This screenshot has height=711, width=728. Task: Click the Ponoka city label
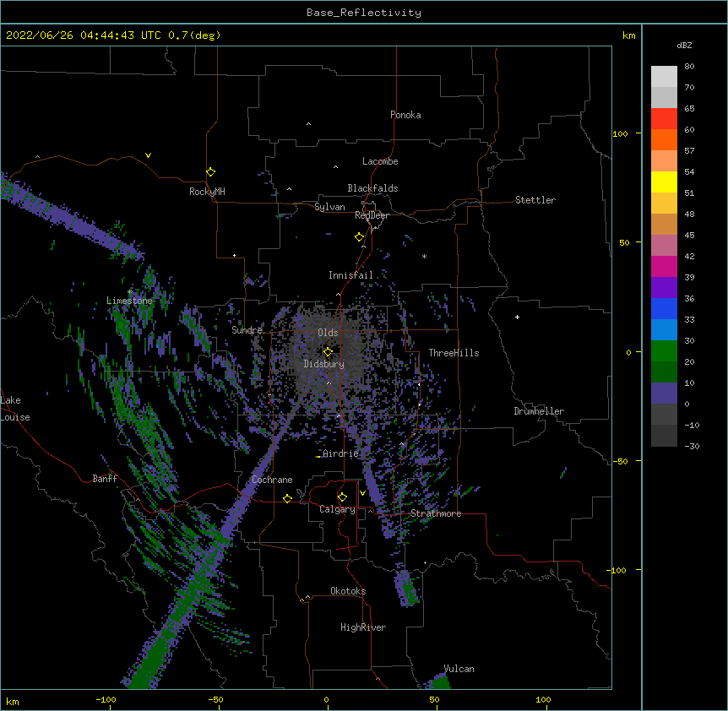pyautogui.click(x=405, y=115)
